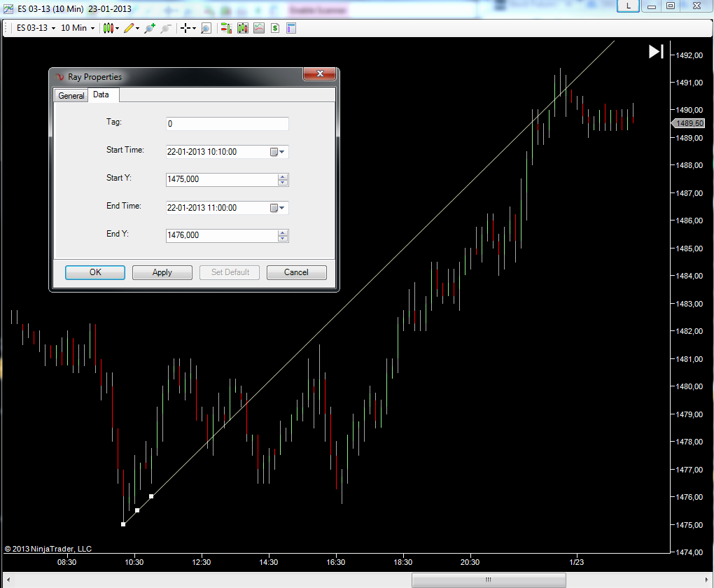714x588 pixels.
Task: Click the 1492,00 price axis label
Action: [x=689, y=55]
